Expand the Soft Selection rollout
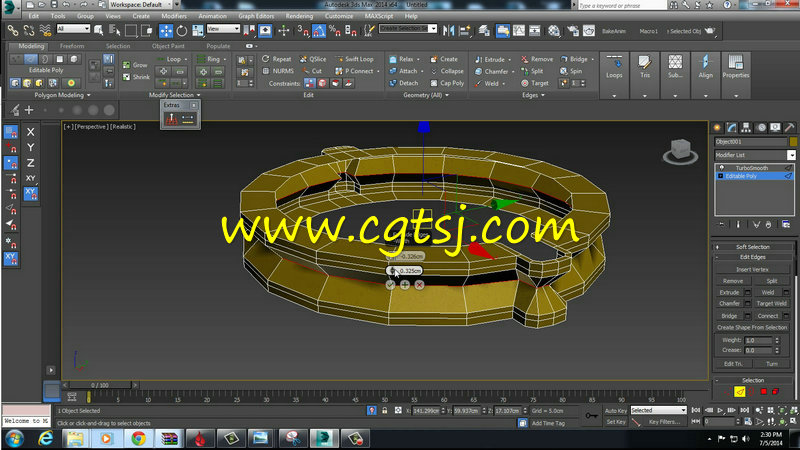 point(753,247)
